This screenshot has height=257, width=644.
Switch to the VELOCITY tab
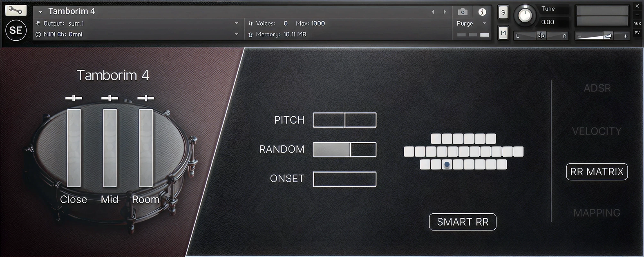click(597, 131)
